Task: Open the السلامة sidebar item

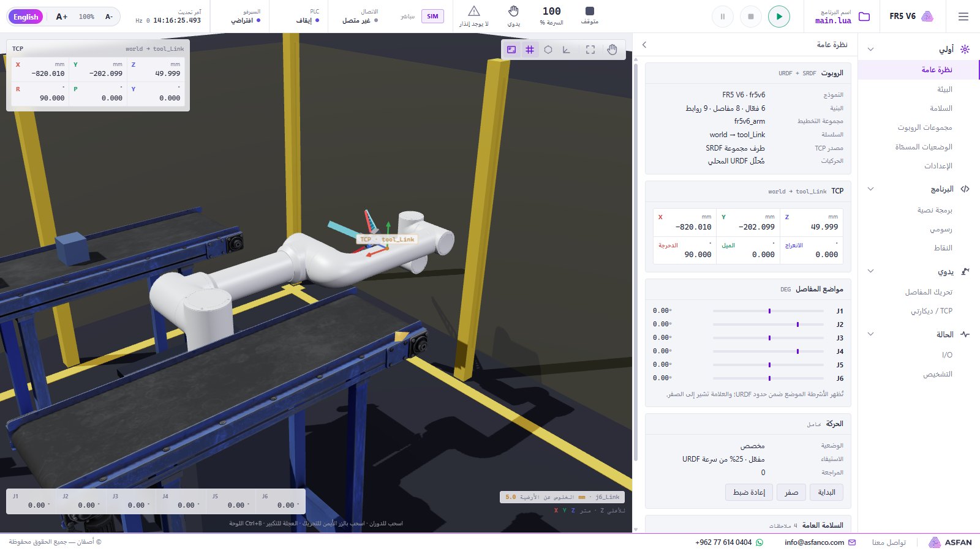Action: [x=919, y=108]
